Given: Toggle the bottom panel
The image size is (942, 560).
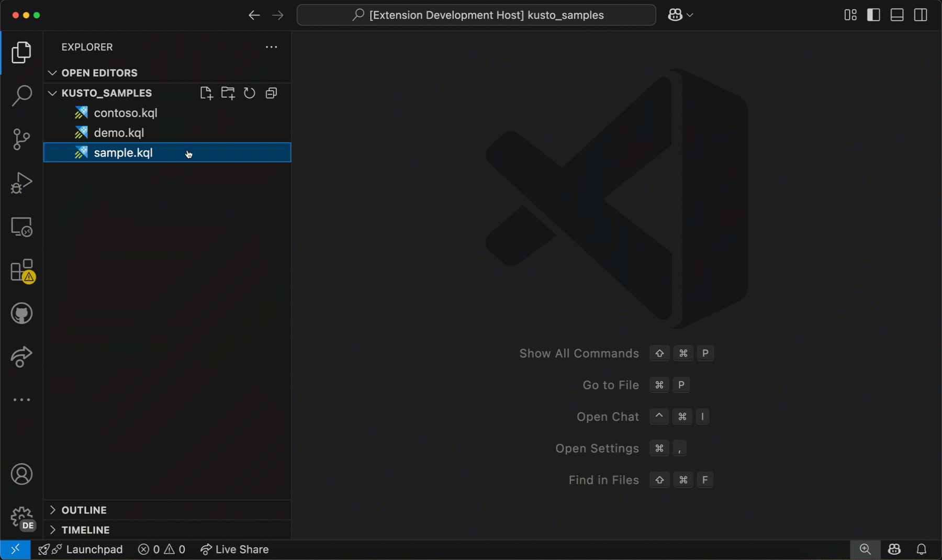Looking at the screenshot, I should (897, 15).
